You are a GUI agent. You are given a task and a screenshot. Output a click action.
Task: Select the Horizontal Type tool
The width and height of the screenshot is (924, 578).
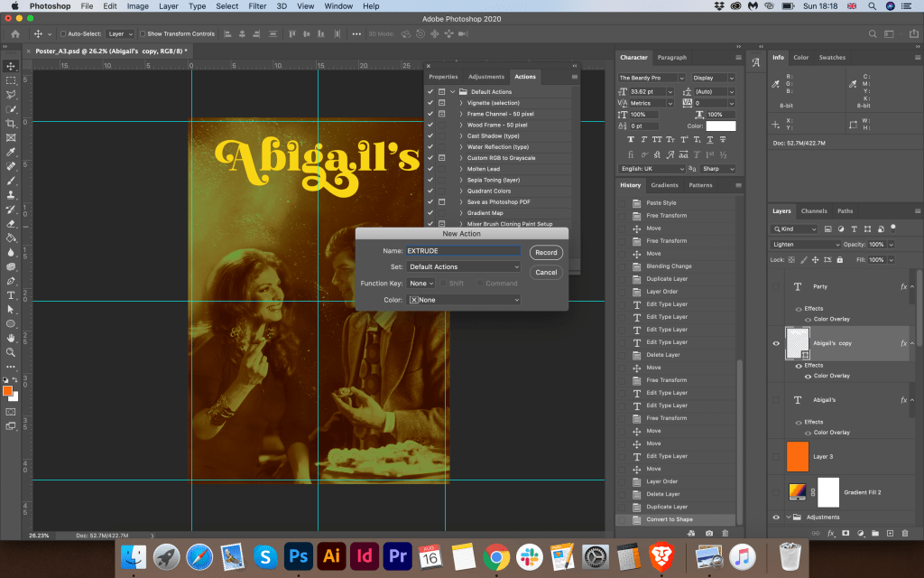tap(11, 295)
